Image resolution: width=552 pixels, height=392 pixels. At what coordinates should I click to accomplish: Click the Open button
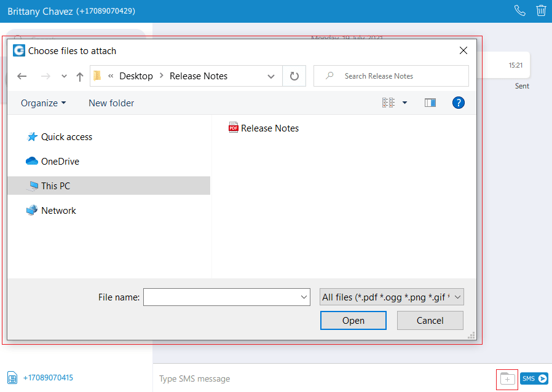pyautogui.click(x=353, y=321)
